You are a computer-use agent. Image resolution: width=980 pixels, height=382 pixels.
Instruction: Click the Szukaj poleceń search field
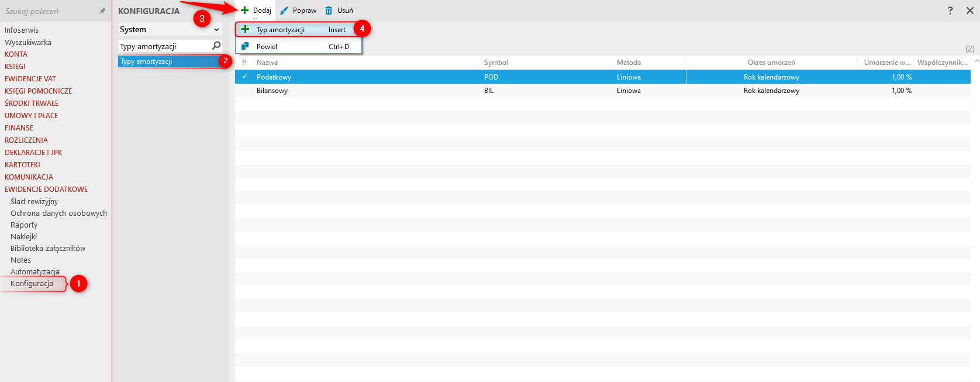tap(50, 11)
